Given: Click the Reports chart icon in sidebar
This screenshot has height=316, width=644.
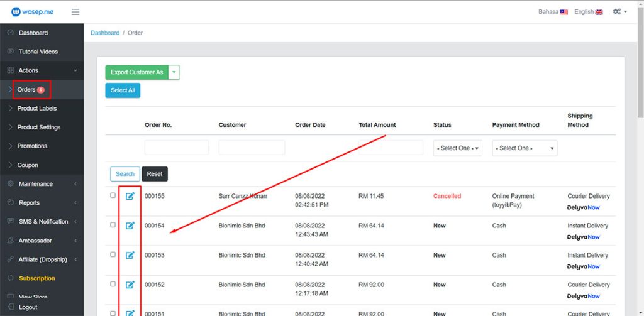Looking at the screenshot, I should pos(11,203).
